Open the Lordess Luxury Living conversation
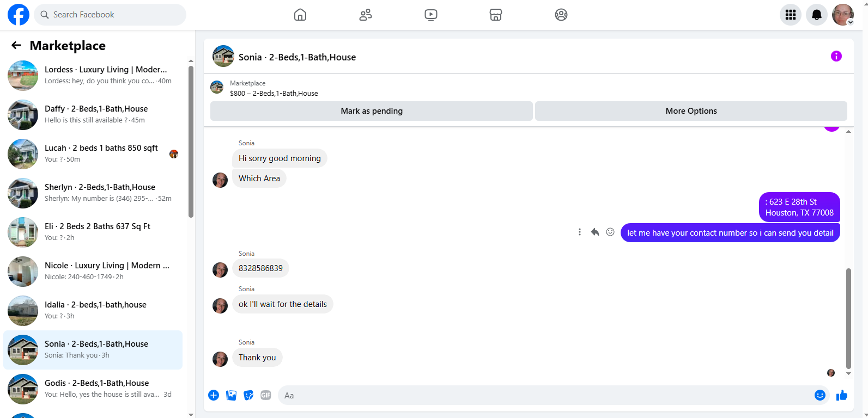This screenshot has width=868, height=418. [93, 76]
